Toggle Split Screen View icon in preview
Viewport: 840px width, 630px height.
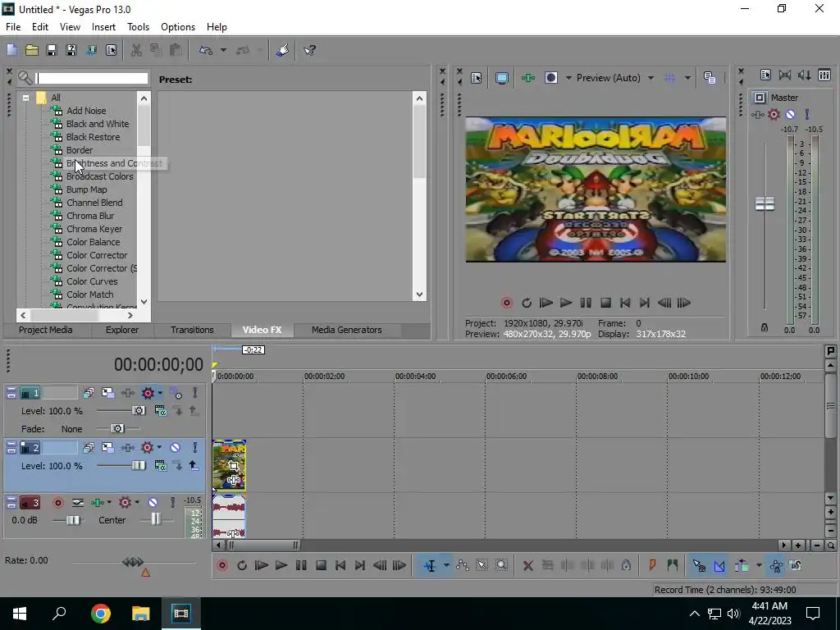pos(551,78)
